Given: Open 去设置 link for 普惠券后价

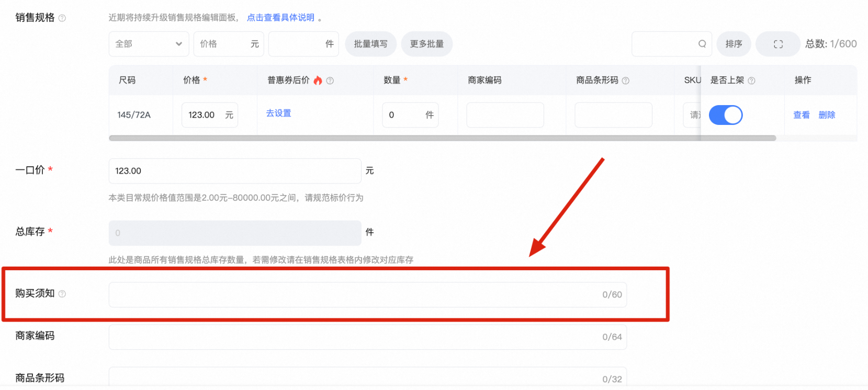Looking at the screenshot, I should [278, 113].
